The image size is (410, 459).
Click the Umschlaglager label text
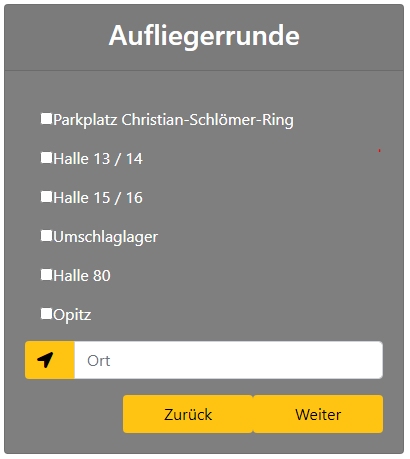point(106,237)
